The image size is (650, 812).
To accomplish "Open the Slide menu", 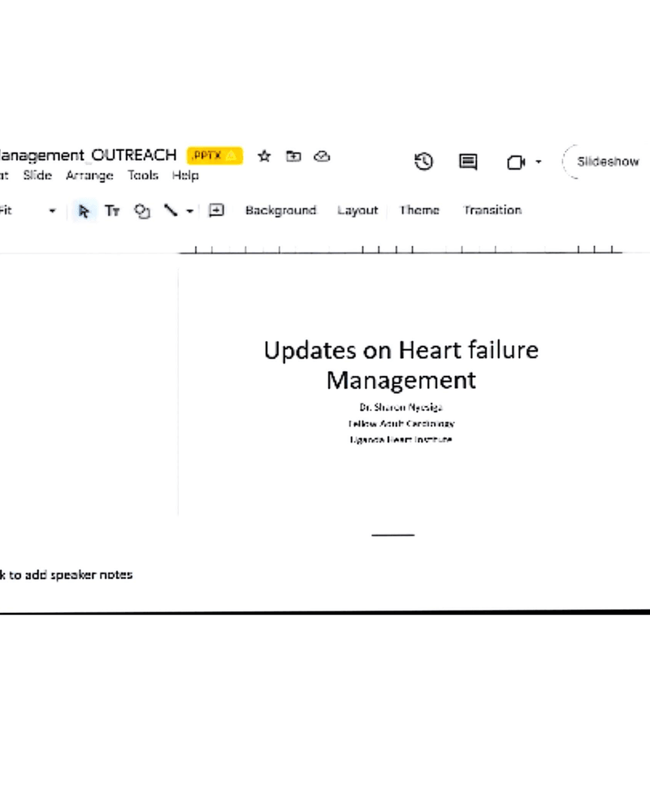I will click(37, 175).
